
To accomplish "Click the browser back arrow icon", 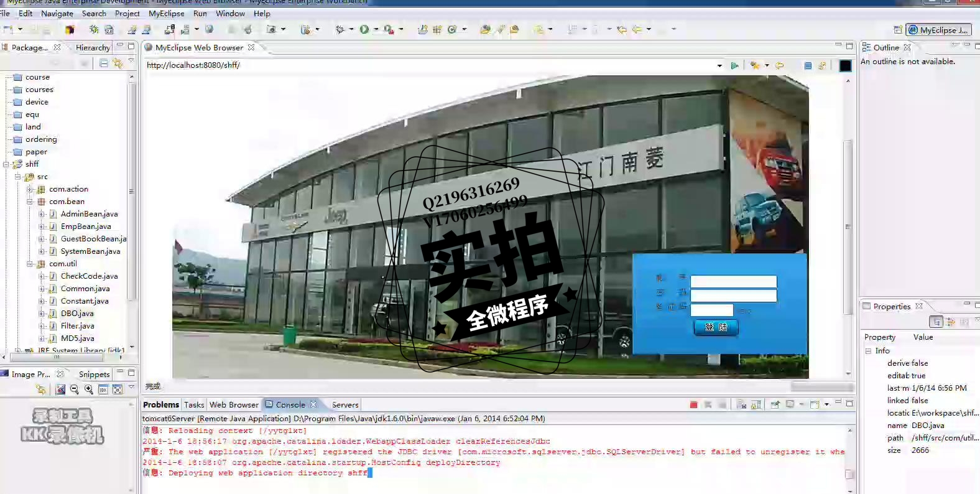I will [x=779, y=65].
